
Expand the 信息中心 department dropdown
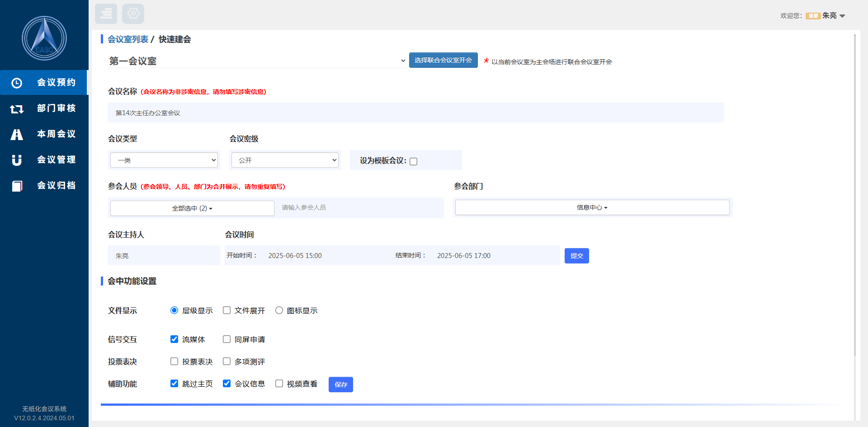point(592,207)
